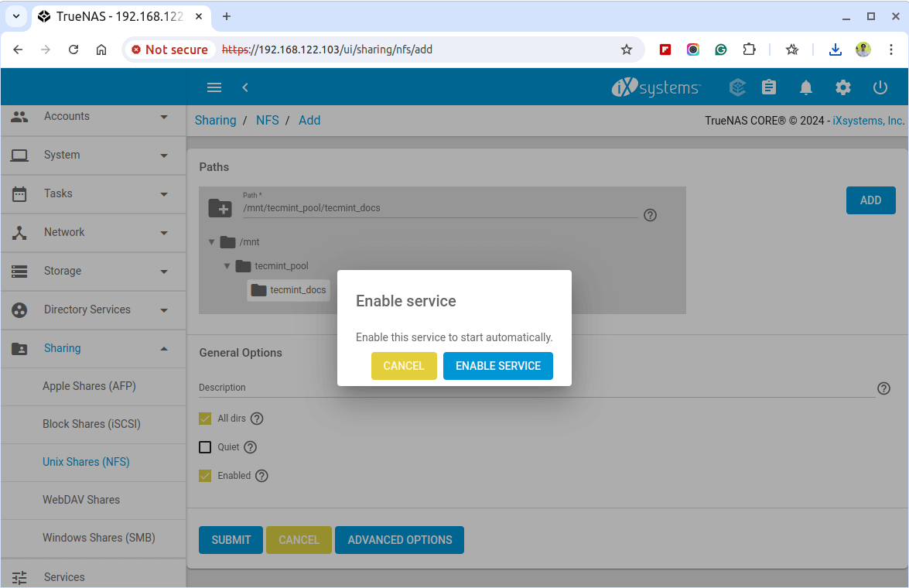Image resolution: width=909 pixels, height=588 pixels.
Task: Collapse the Sharing menu arrow
Action: 164,348
